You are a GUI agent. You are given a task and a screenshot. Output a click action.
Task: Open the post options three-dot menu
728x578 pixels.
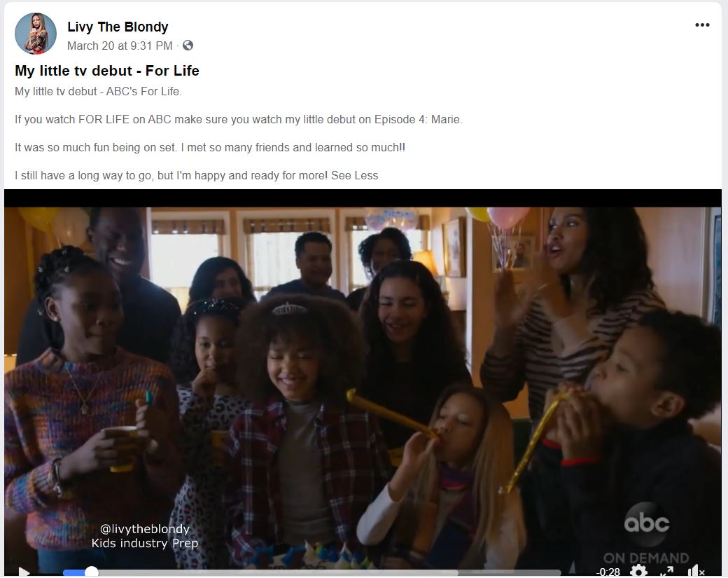(x=702, y=25)
